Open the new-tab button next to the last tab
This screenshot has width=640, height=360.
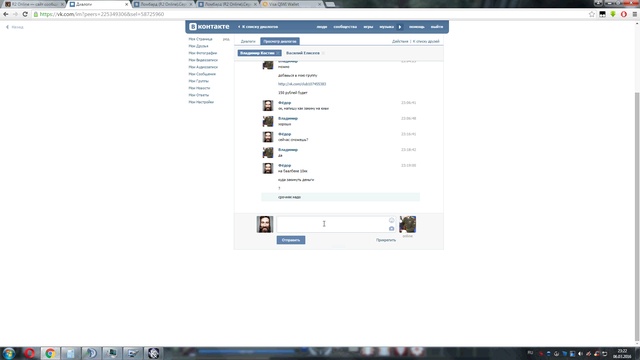point(330,4)
